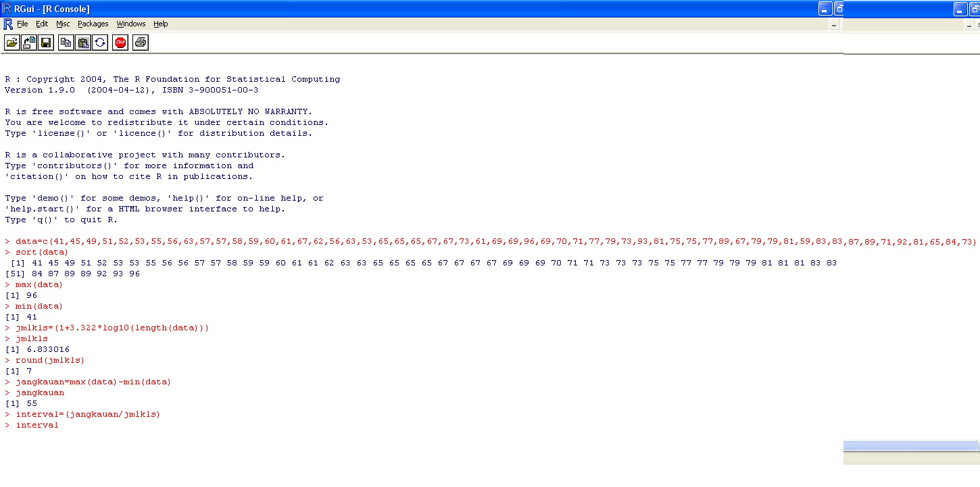Image resolution: width=980 pixels, height=487 pixels.
Task: Click the '> min(data)' command
Action: 34,306
